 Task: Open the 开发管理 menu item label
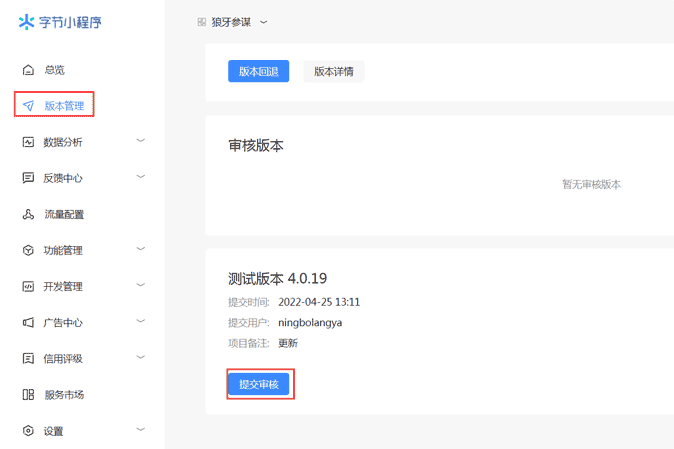(x=63, y=286)
